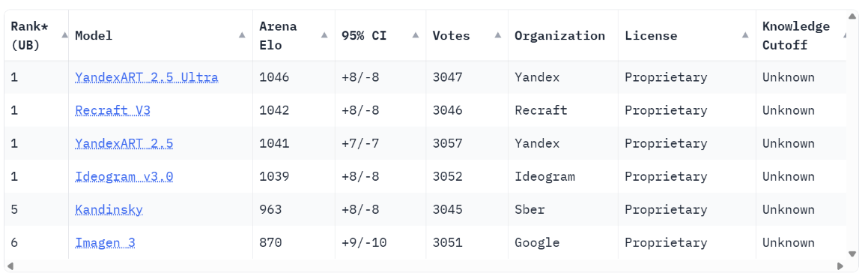This screenshot has height=279, width=868.
Task: Select the Google organization cell
Action: tap(563, 243)
